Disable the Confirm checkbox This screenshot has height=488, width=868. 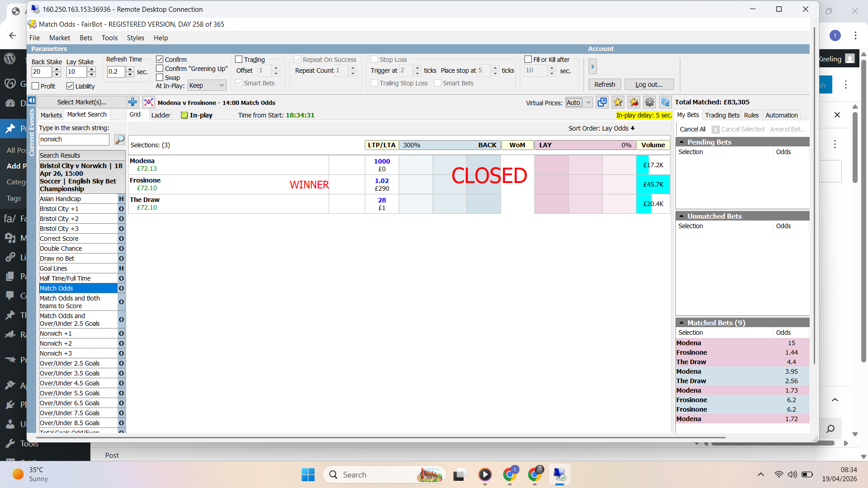coord(160,59)
